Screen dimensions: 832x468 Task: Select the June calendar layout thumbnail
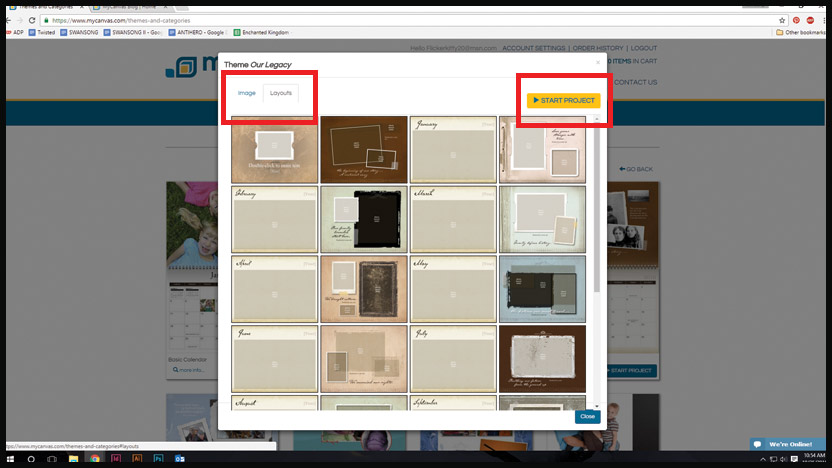coord(274,359)
